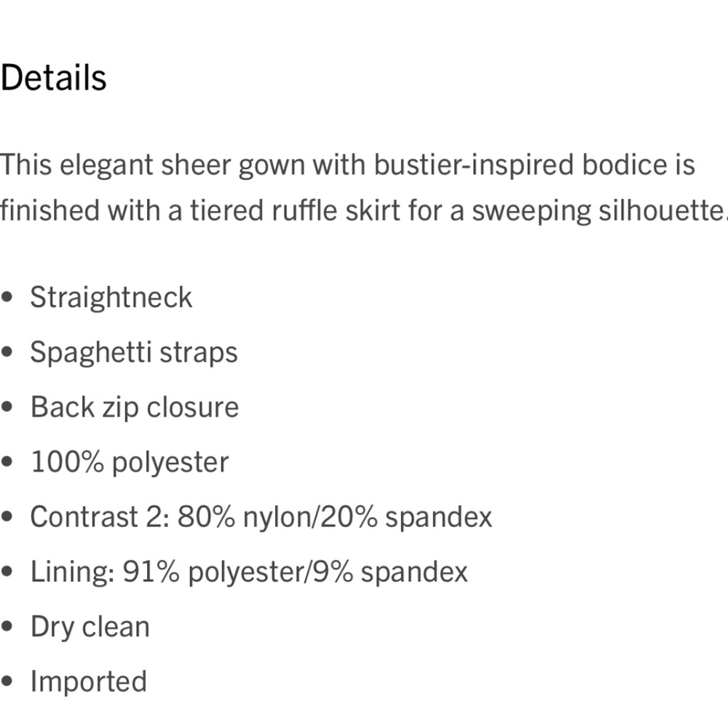Select the "Back zip closure" detail
Image resolution: width=728 pixels, height=728 pixels.
134,407
